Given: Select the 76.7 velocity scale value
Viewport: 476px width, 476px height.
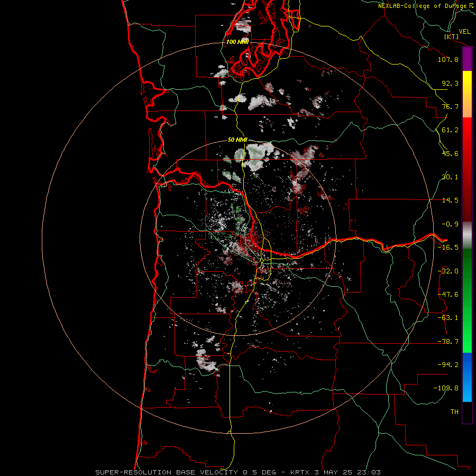Looking at the screenshot, I should (450, 106).
